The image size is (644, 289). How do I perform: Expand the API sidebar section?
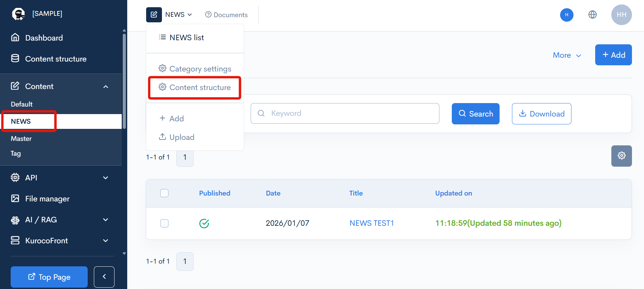pos(106,178)
